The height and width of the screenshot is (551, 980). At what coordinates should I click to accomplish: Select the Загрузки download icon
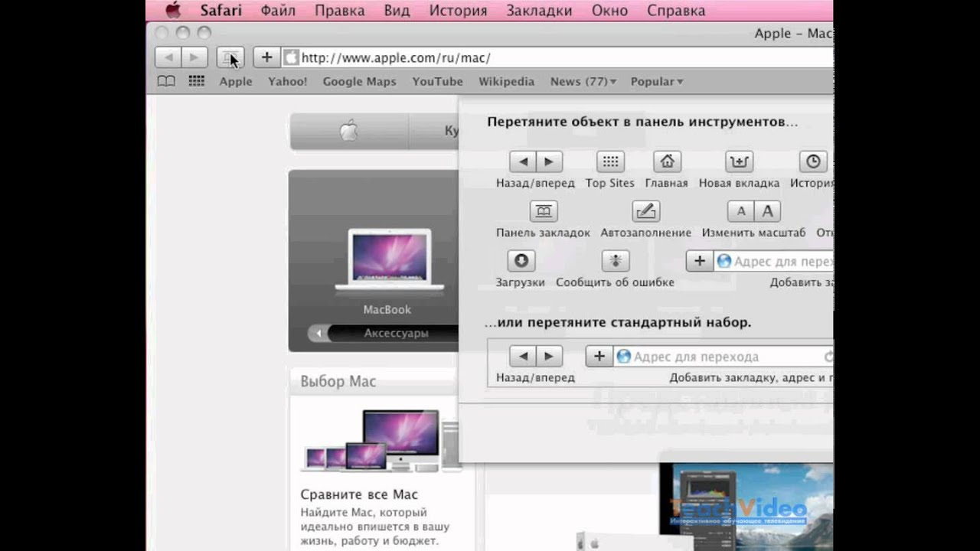point(521,261)
